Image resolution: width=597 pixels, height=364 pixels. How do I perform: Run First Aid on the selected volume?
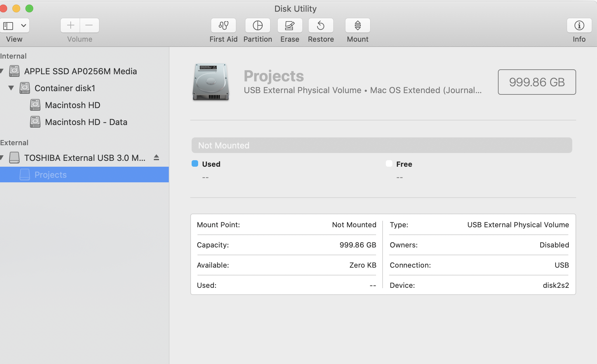[223, 26]
